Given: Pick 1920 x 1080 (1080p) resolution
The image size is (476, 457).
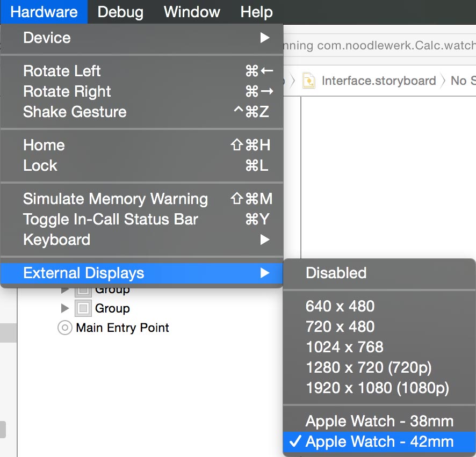Looking at the screenshot, I should coord(377,388).
